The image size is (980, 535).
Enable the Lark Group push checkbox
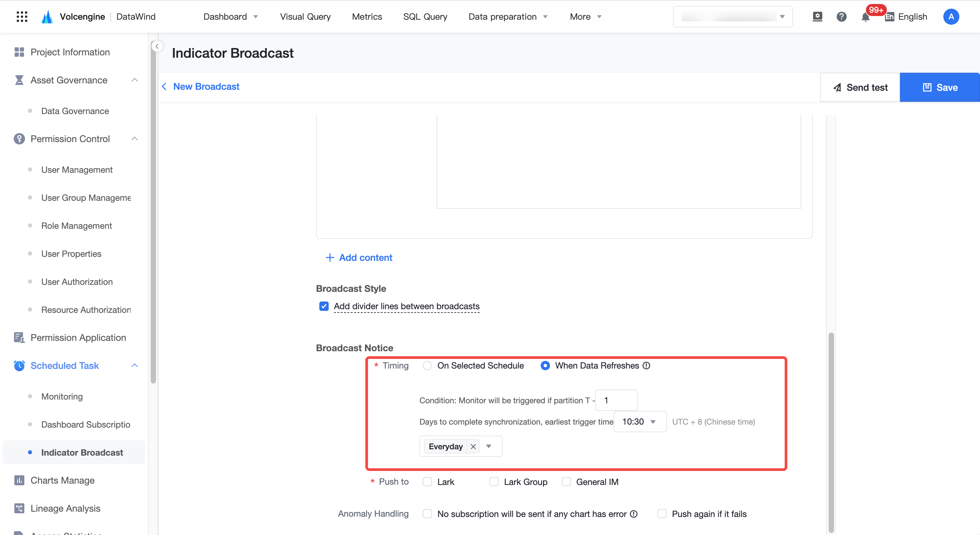click(494, 482)
